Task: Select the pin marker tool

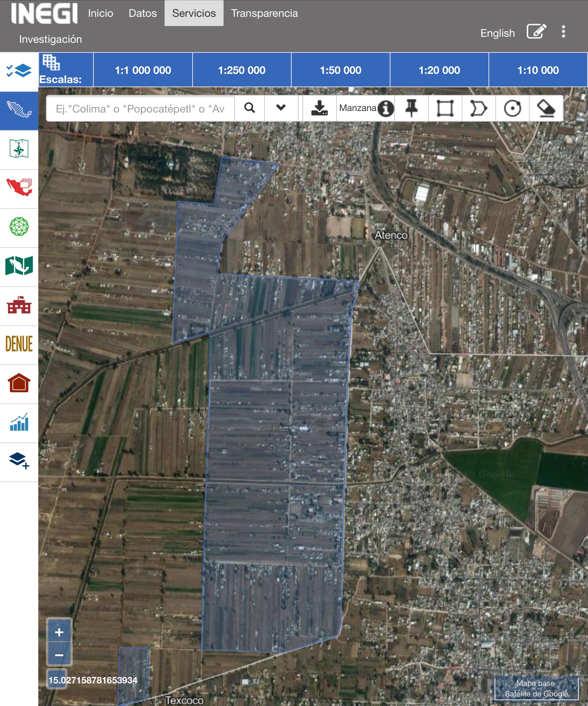Action: (x=412, y=108)
